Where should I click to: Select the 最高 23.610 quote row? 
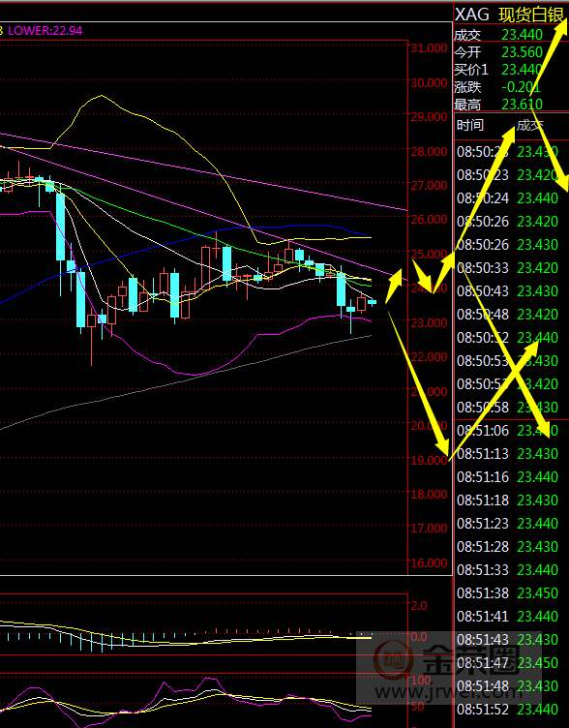[x=511, y=104]
